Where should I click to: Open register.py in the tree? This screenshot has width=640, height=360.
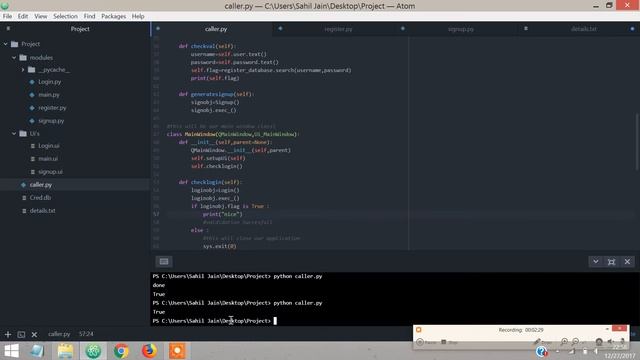[52, 108]
